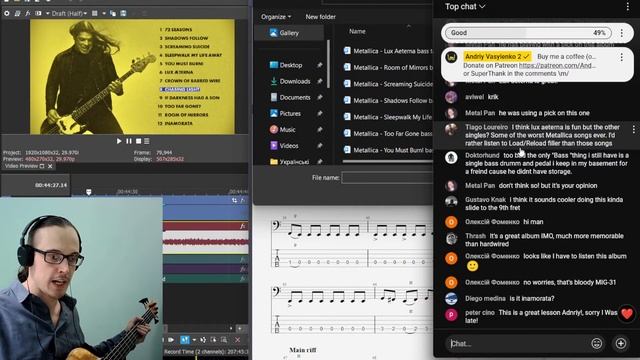This screenshot has height=360, width=640.
Task: Play the video preview
Action: click(x=119, y=141)
